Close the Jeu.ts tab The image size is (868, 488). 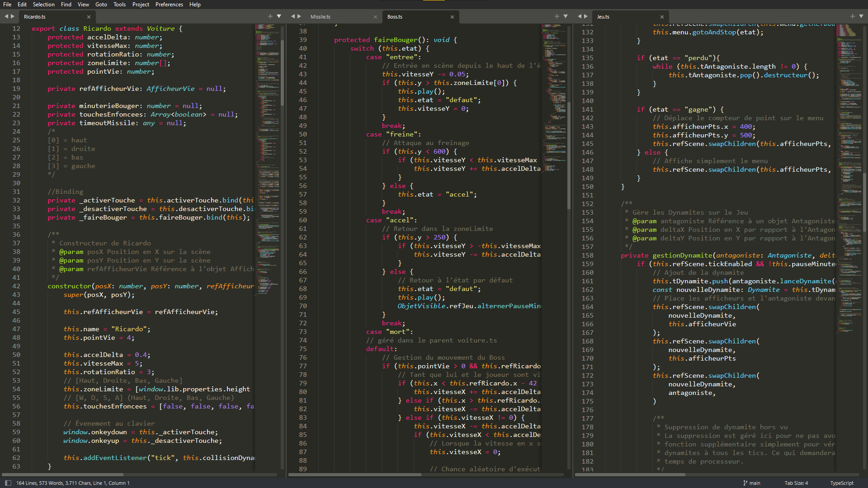662,17
